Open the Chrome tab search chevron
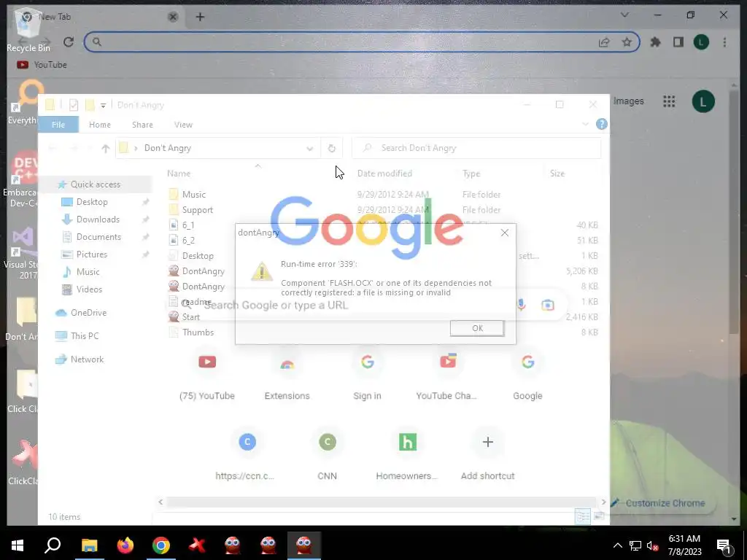 click(x=624, y=15)
